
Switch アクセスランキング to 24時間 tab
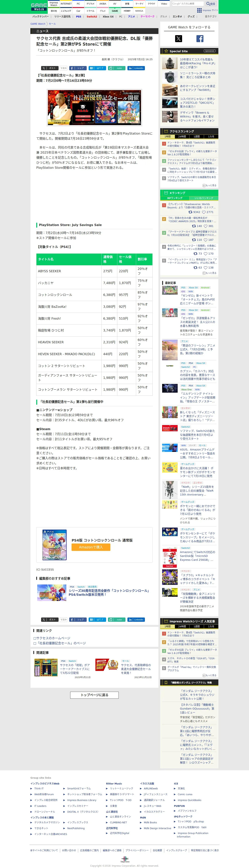[182, 137]
